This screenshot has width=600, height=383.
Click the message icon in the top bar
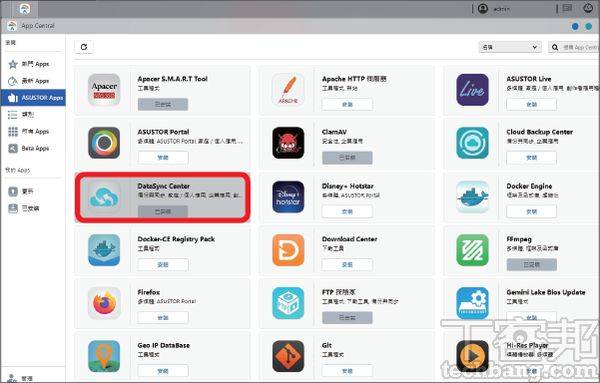[x=567, y=8]
